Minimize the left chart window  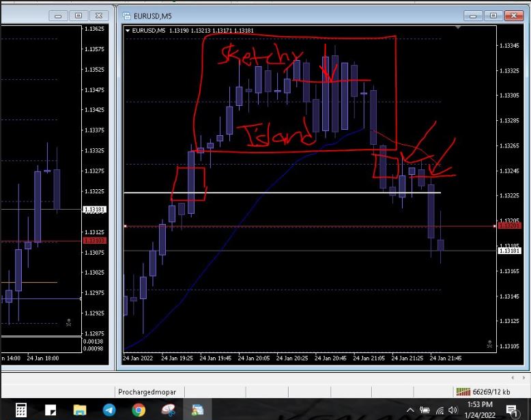58,16
